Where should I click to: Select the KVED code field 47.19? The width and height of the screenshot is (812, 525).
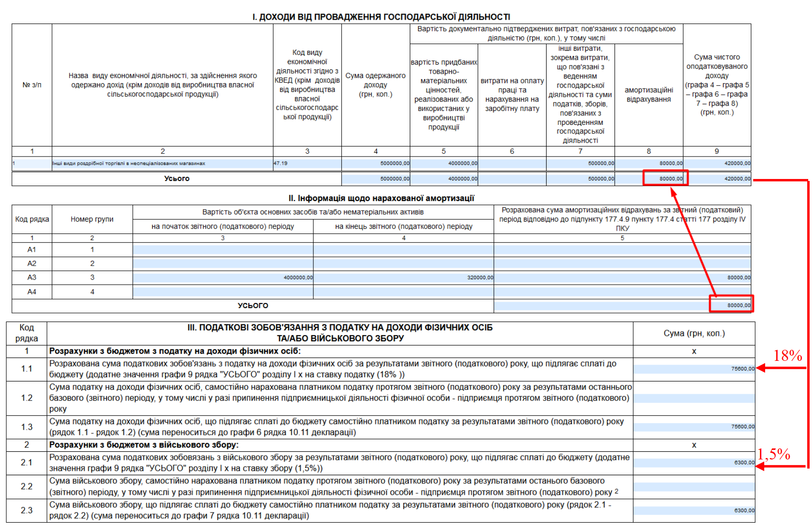[x=307, y=163]
